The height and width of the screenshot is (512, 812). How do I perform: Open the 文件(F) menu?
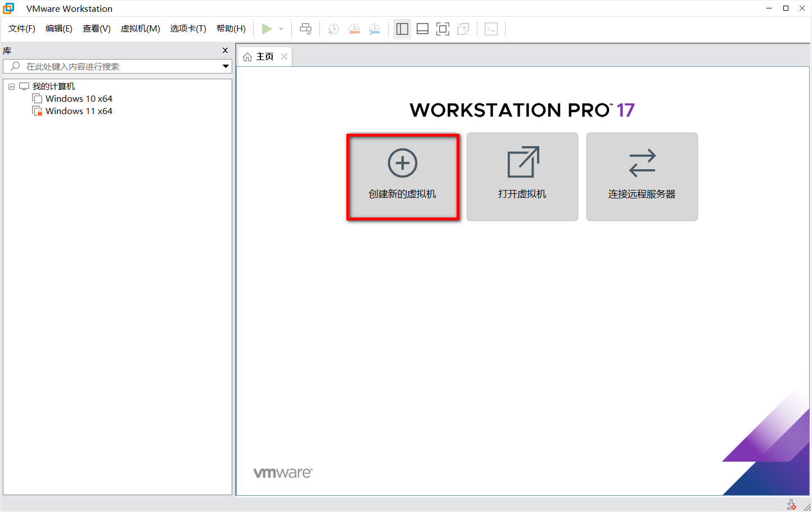point(22,29)
